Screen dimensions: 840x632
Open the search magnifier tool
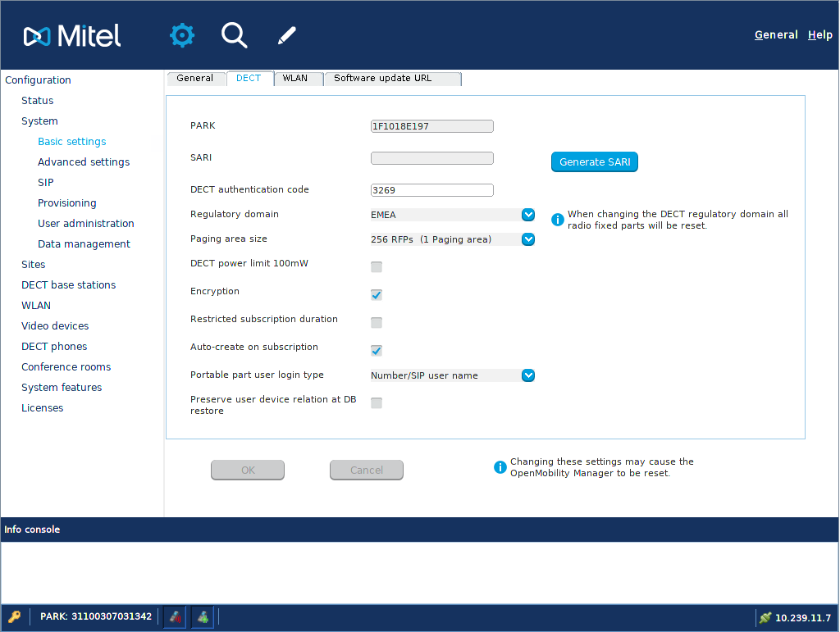point(234,35)
